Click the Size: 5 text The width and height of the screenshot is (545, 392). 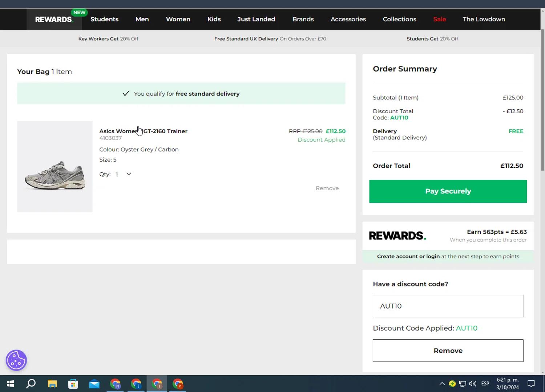[108, 160]
